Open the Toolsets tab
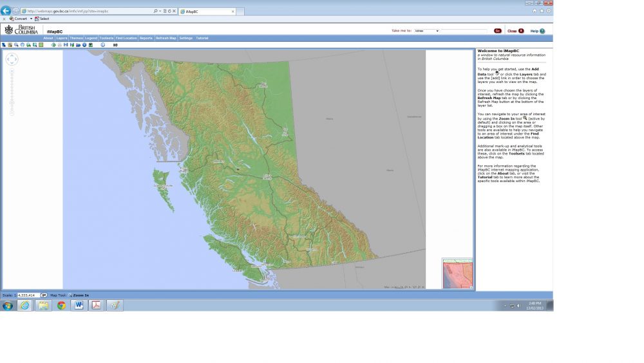This screenshot has height=363, width=644. click(x=107, y=38)
